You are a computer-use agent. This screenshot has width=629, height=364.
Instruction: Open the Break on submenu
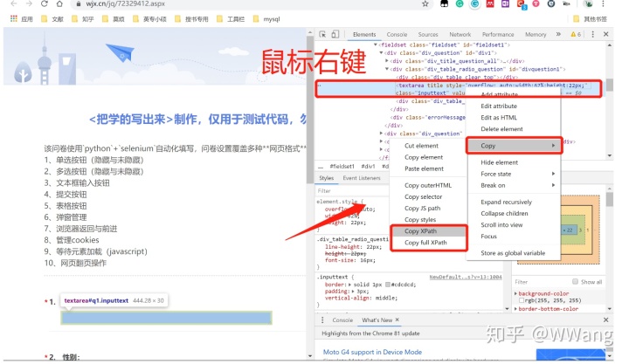point(514,185)
